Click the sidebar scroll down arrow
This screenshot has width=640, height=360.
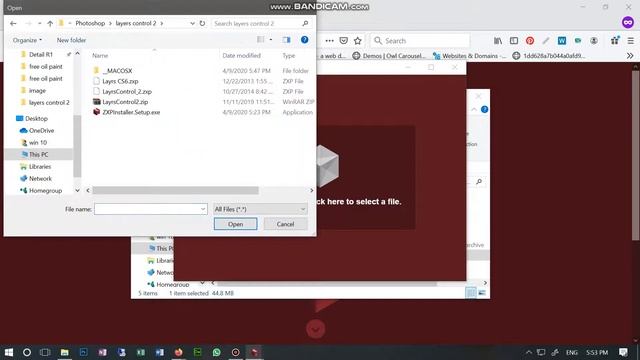pos(77,191)
